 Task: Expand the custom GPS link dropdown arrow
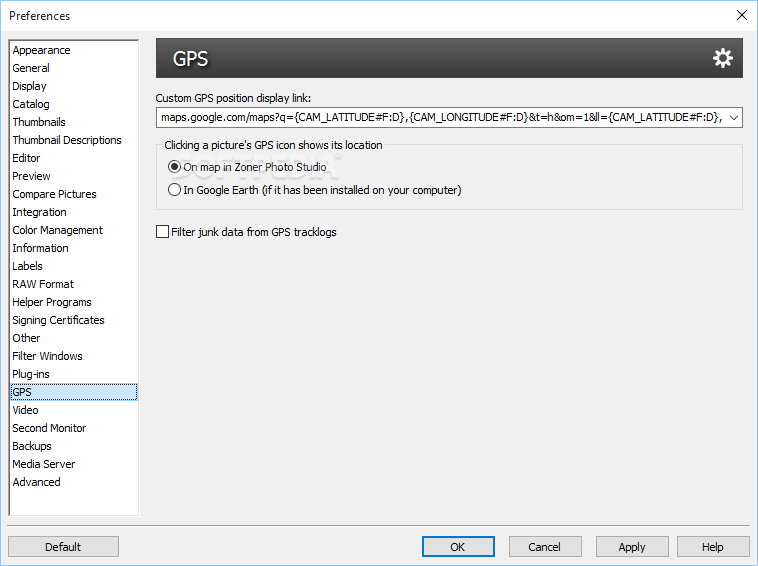pos(734,117)
